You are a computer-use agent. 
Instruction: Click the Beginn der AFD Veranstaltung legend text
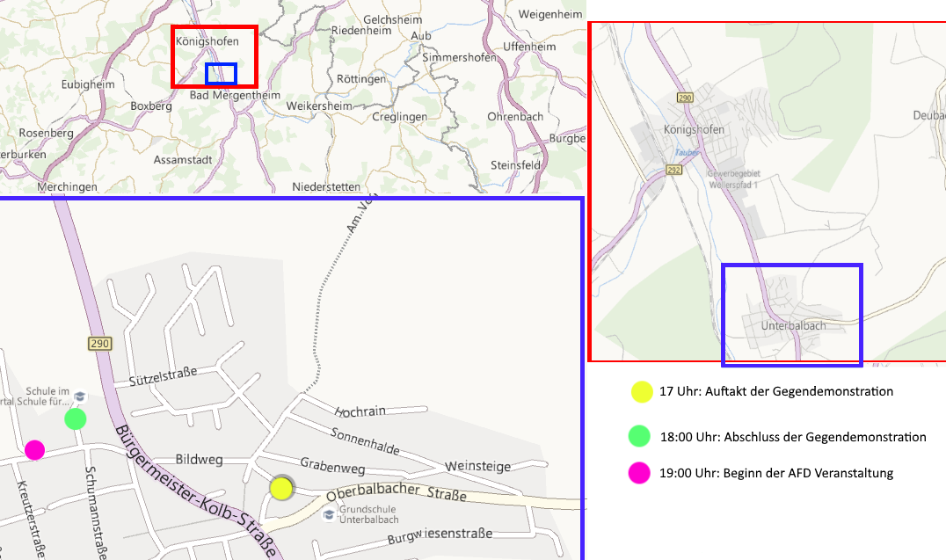click(x=775, y=473)
